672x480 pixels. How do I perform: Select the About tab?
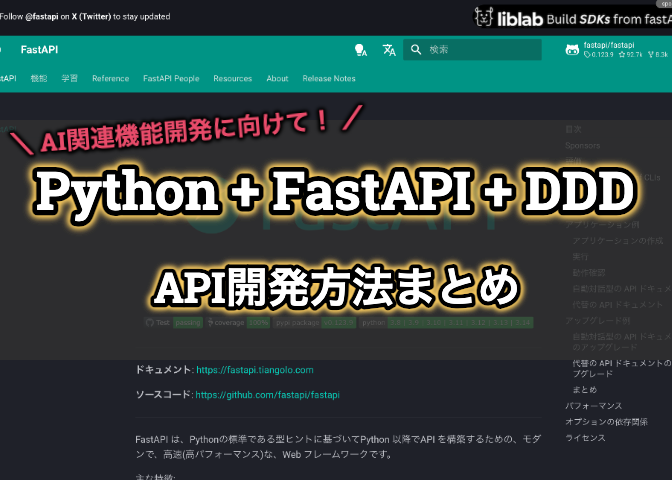coord(277,78)
